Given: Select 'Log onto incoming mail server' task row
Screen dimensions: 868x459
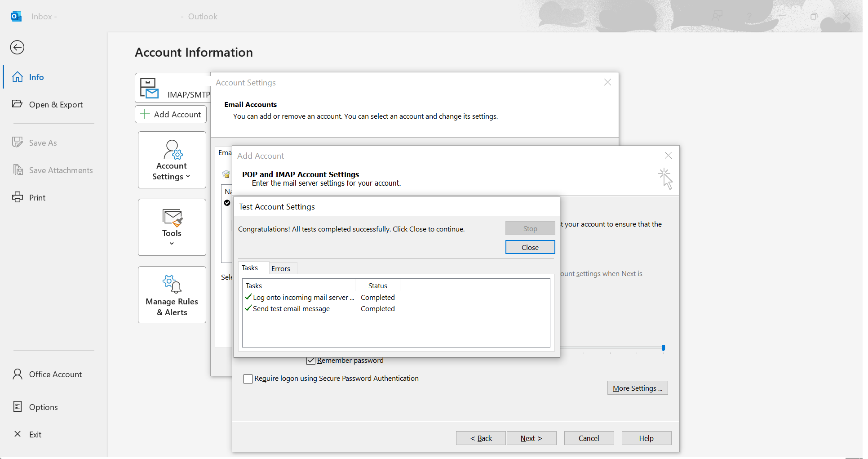Looking at the screenshot, I should tap(320, 297).
